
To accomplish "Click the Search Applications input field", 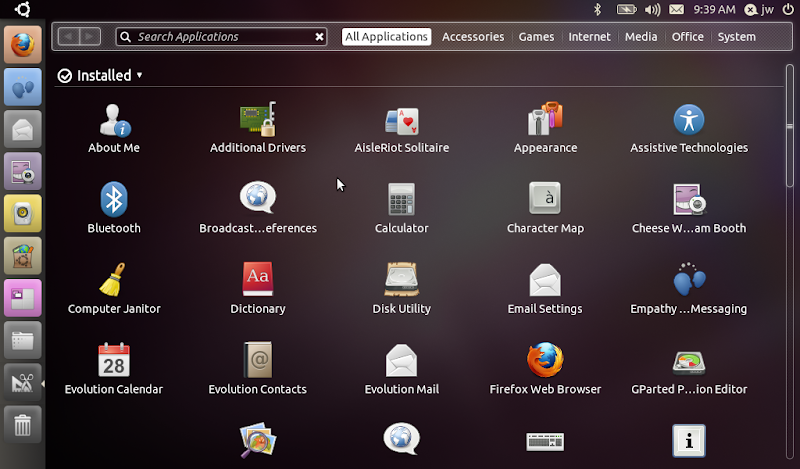I will (220, 37).
